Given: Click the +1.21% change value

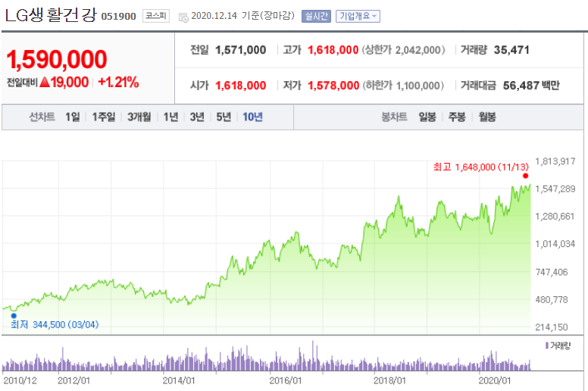Looking at the screenshot, I should (118, 82).
